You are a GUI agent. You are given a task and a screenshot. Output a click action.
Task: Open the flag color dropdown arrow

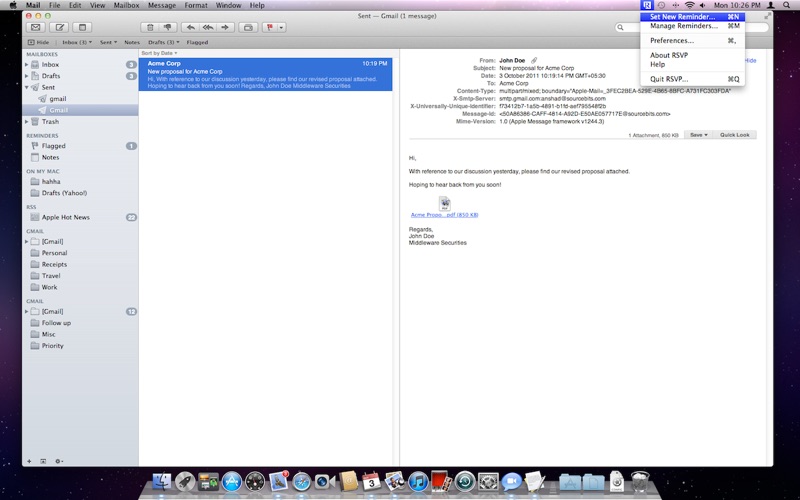(x=281, y=28)
